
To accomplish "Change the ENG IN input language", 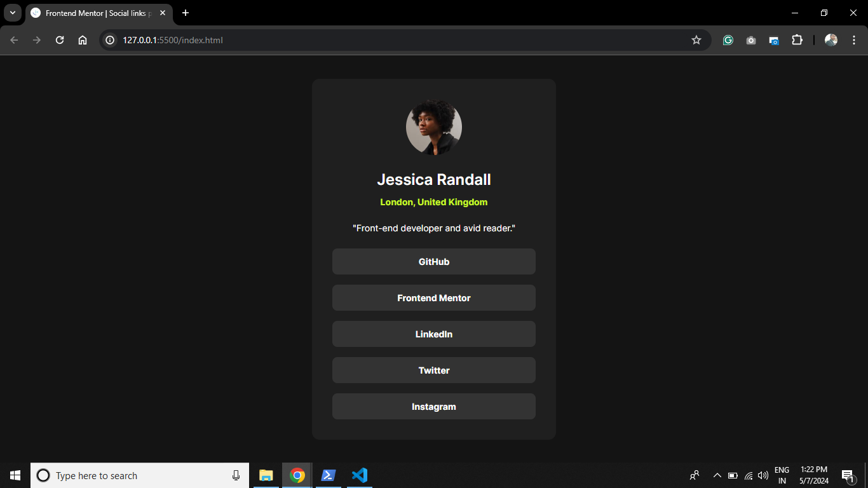I will (x=782, y=475).
